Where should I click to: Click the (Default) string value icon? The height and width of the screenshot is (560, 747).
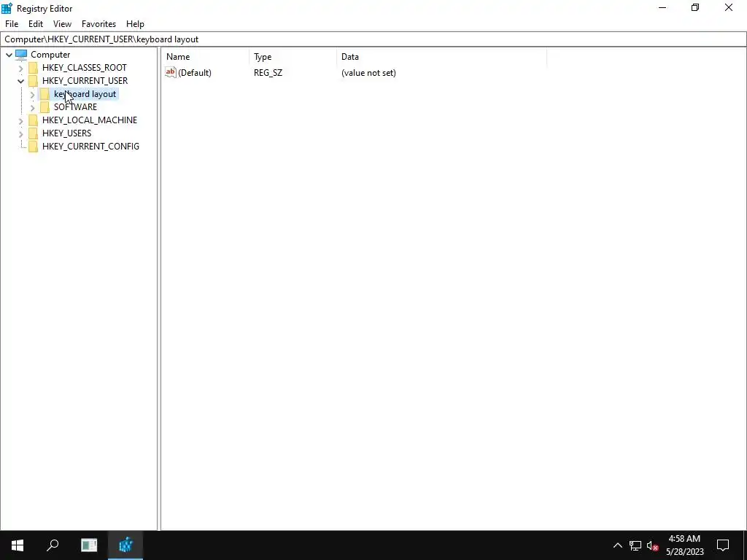point(171,72)
